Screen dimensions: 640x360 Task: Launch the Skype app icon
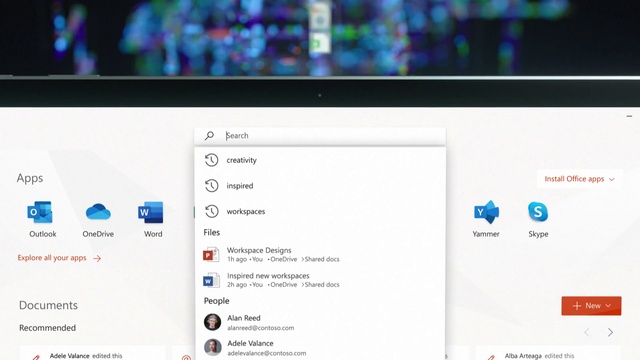538,211
